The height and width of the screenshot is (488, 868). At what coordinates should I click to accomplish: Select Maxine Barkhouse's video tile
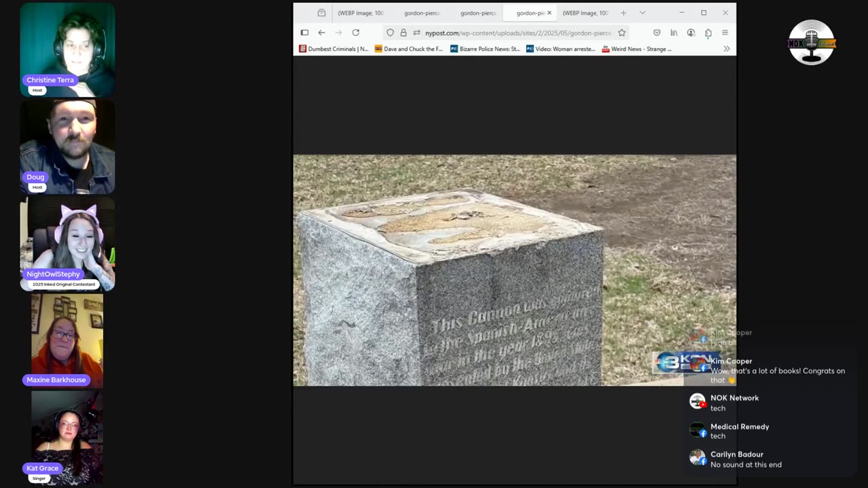[67, 341]
